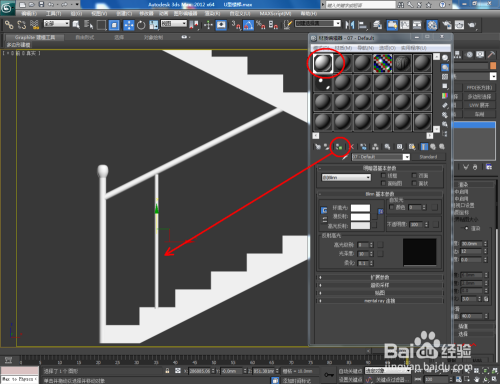The height and width of the screenshot is (384, 500).
Task: Click Get Material icon in Material Editor
Action: pos(318,147)
